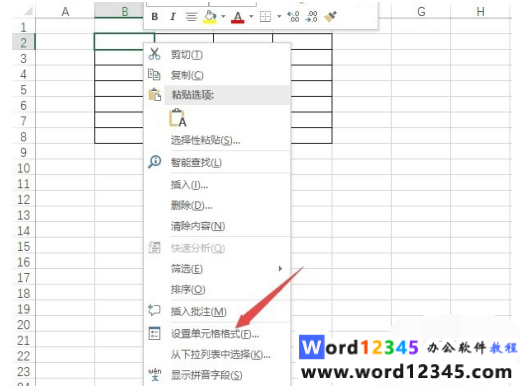The width and height of the screenshot is (522, 388).
Task: Choose 剪切(T) from the context menu
Action: (187, 54)
